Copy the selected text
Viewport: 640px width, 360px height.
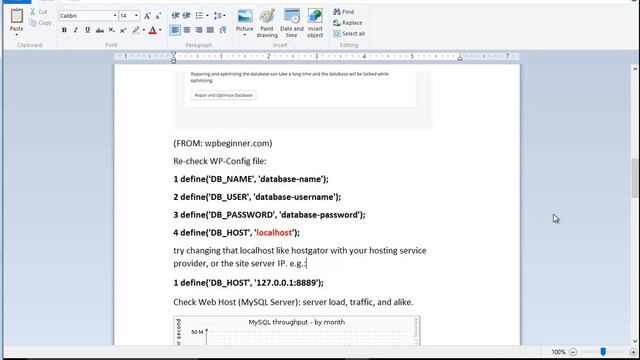(40, 23)
